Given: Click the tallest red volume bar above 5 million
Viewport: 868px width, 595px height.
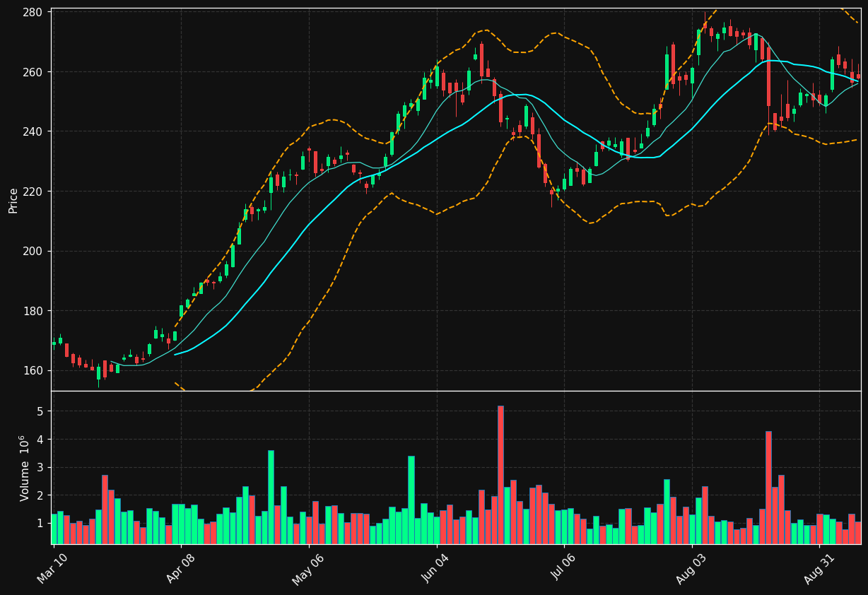Looking at the screenshot, I should pyautogui.click(x=500, y=475).
